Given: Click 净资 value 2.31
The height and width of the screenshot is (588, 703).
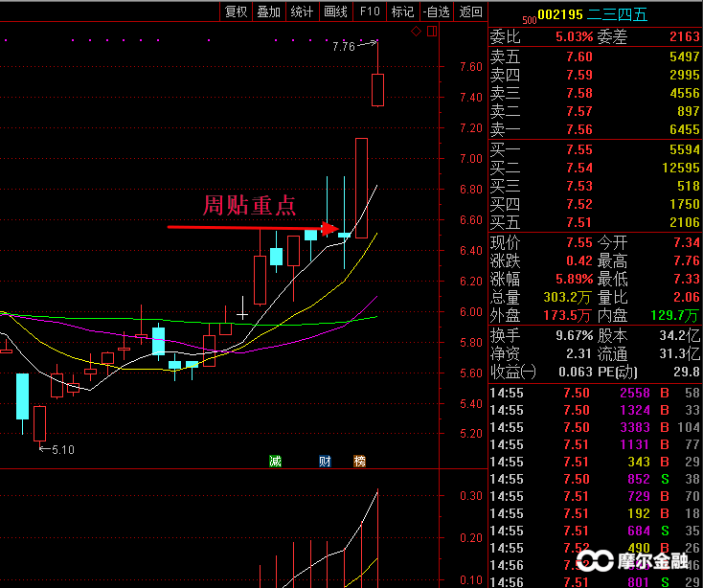Looking at the screenshot, I should pos(579,353).
